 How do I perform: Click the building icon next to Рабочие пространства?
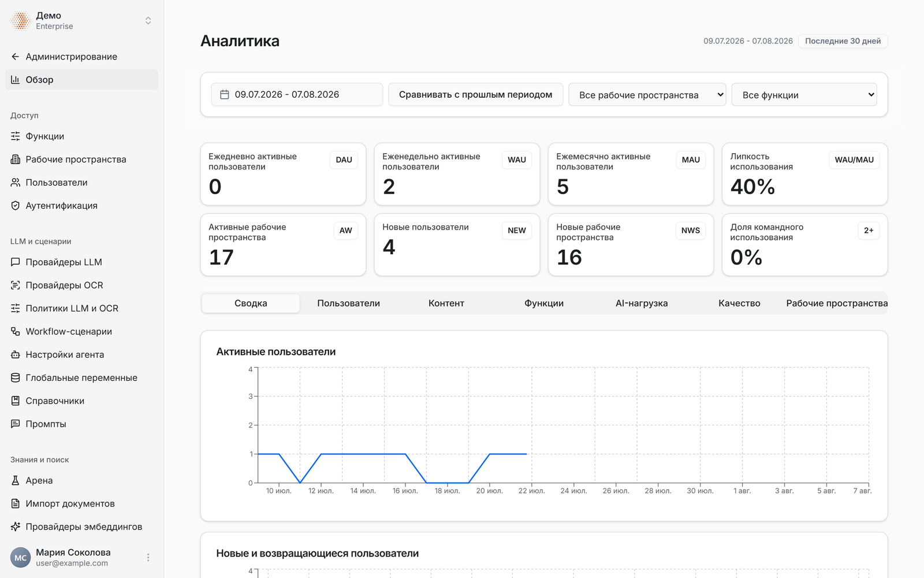pos(16,160)
